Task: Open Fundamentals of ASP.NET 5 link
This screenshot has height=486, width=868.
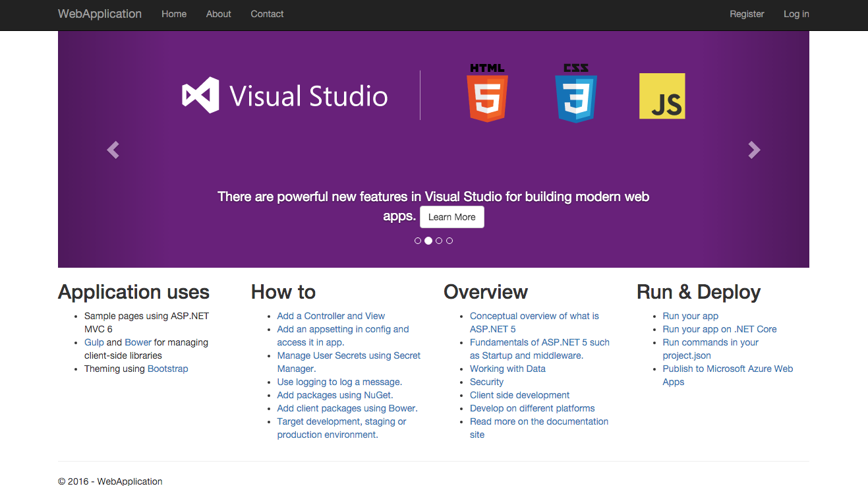Action: pyautogui.click(x=540, y=349)
